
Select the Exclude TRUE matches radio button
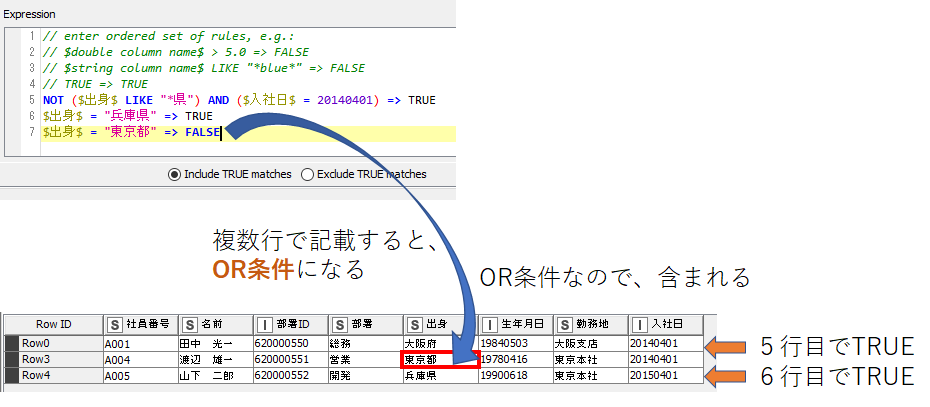point(307,174)
